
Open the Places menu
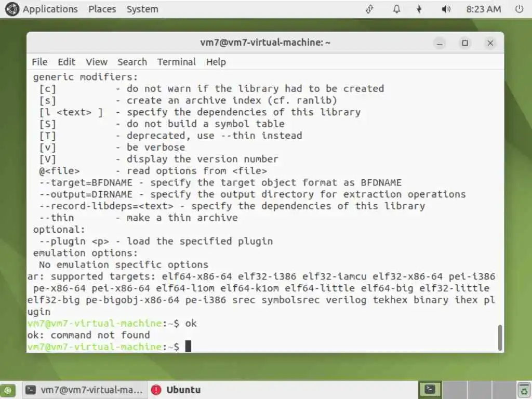pos(102,9)
